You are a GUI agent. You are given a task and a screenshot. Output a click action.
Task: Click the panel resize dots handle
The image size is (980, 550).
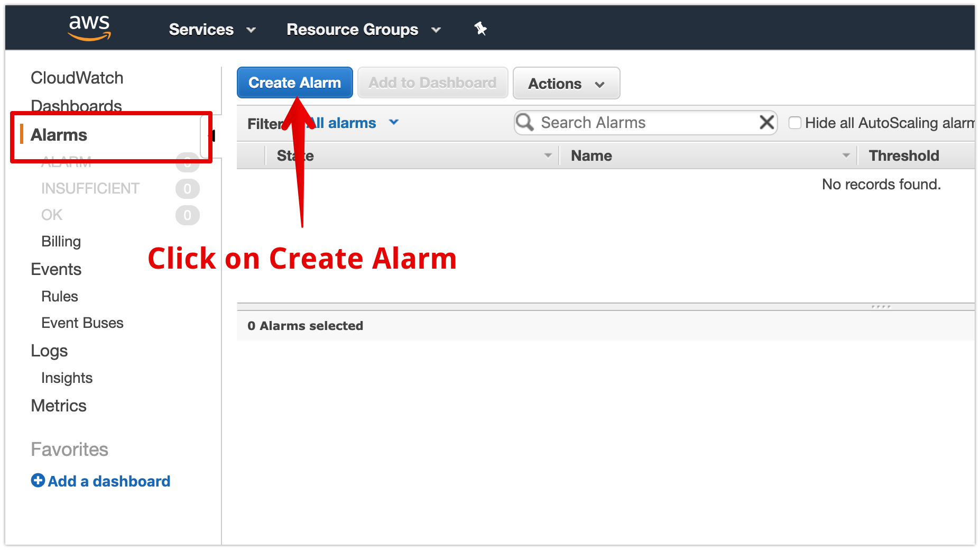pyautogui.click(x=881, y=307)
